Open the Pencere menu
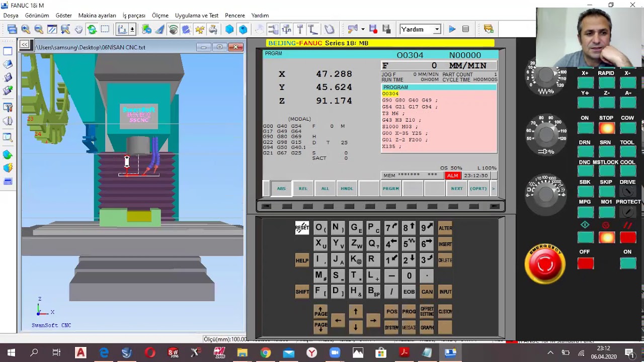Image resolution: width=644 pixels, height=362 pixels. 235,16
